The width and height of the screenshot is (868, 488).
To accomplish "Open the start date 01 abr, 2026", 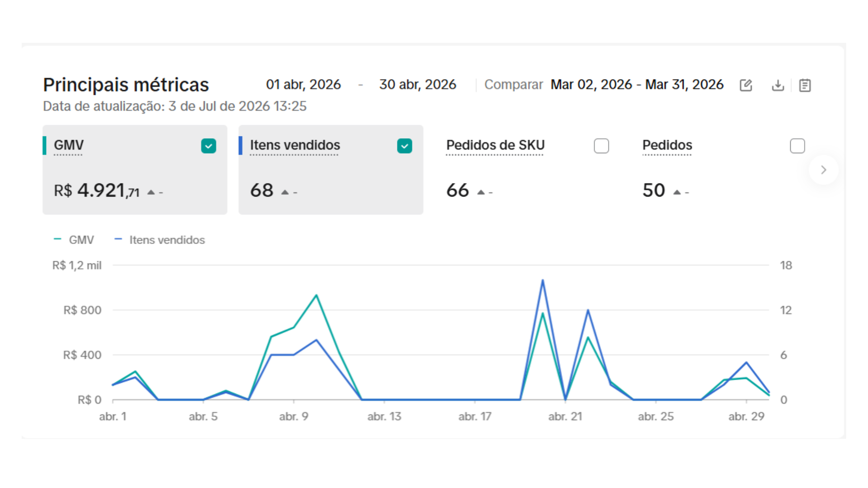I will 303,84.
